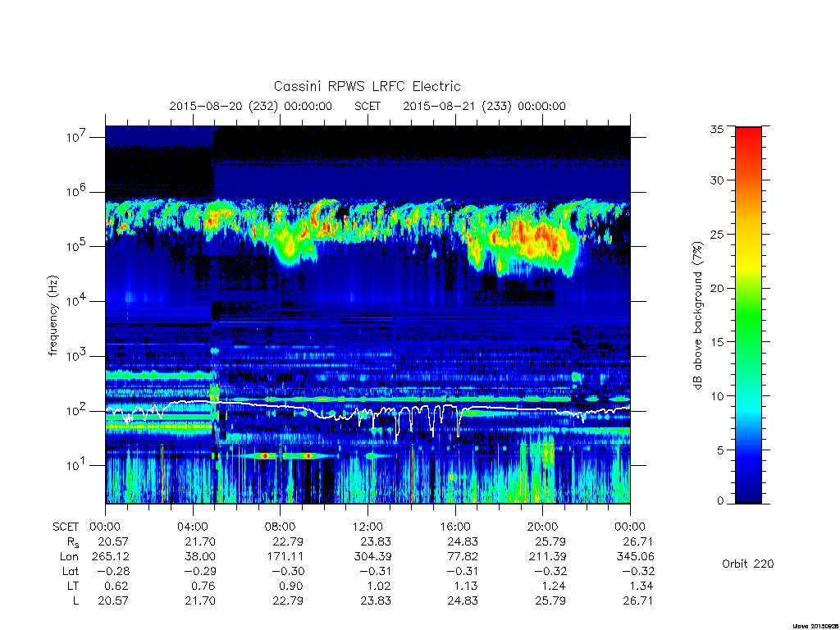This screenshot has height=630, width=840.
Task: Click the 'frequency (Hz)' axis label
Action: (x=52, y=316)
